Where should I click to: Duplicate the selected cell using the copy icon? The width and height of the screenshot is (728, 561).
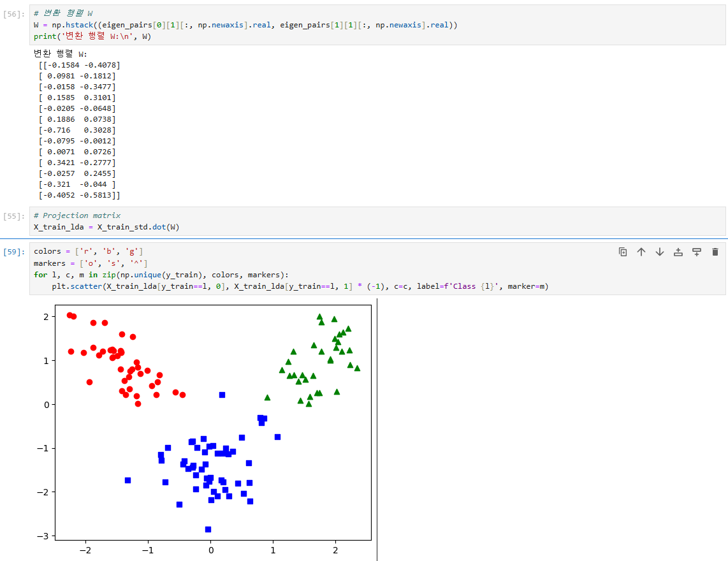tap(622, 251)
